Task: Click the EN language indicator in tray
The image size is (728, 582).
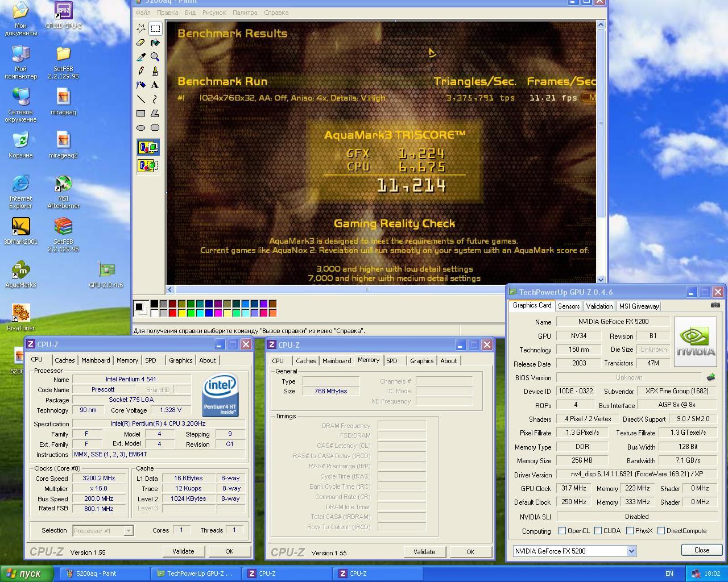Action: point(669,573)
